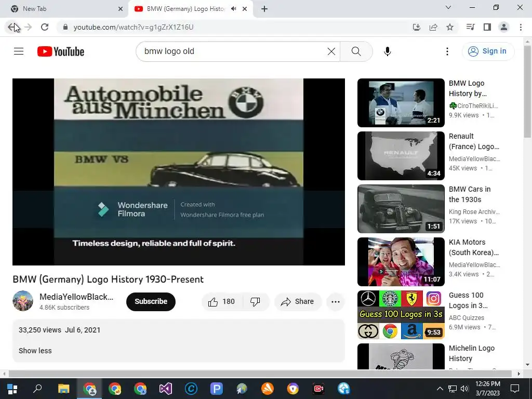Open BMW Logo History by CiroTheRiki video title
The image size is (532, 399).
pos(468,88)
